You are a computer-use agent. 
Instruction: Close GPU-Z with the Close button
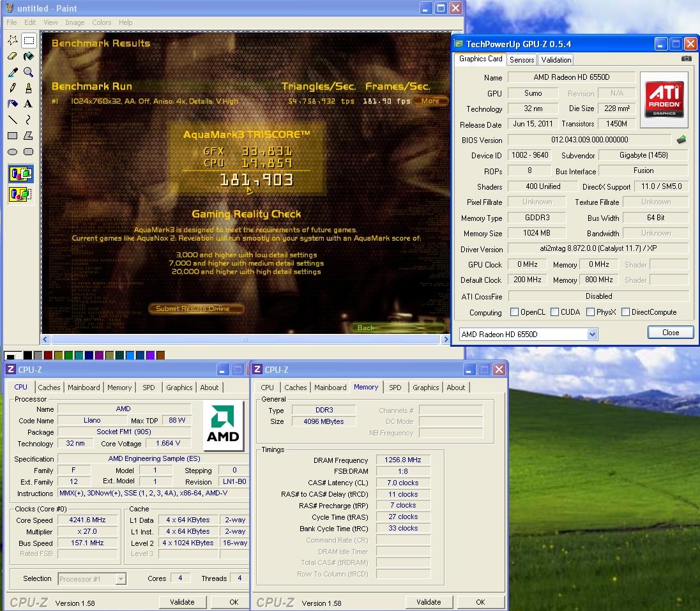(x=671, y=333)
